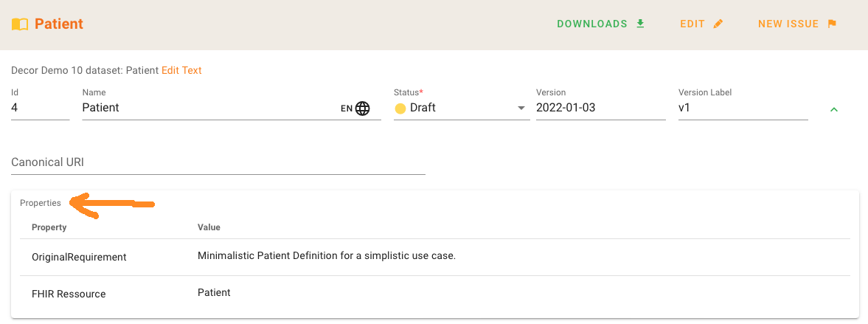Click the book icon beside Patient title
868x324 pixels.
click(x=20, y=24)
